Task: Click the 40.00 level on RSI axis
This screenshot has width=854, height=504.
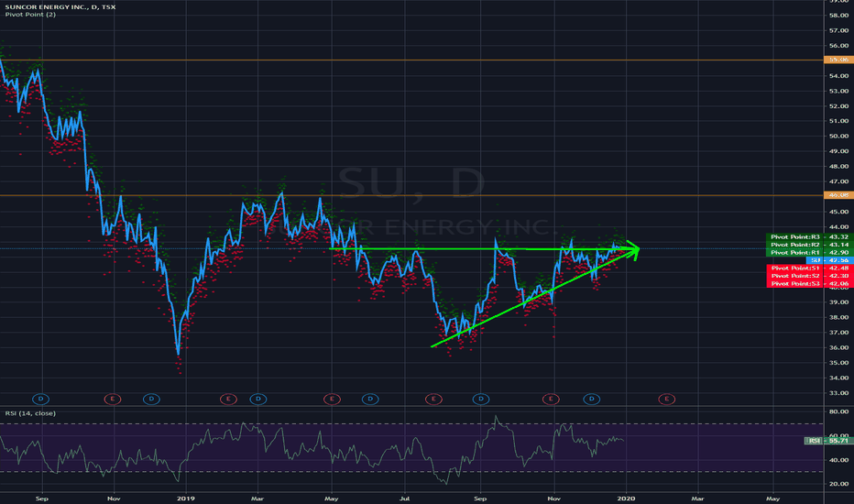Action: click(838, 460)
